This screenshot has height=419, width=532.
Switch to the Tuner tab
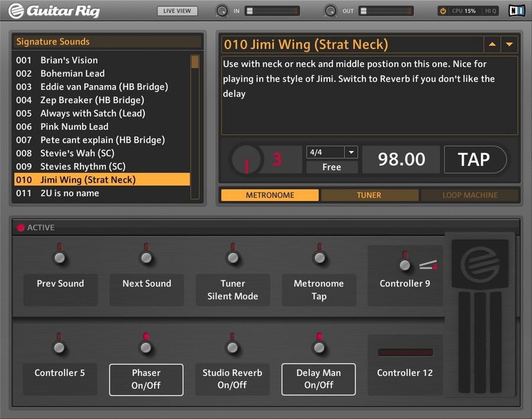tap(369, 195)
